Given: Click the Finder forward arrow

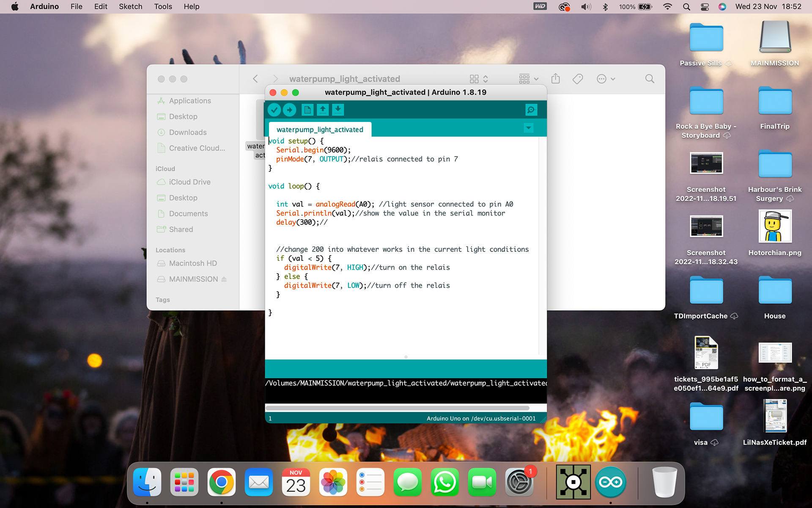Looking at the screenshot, I should tap(275, 79).
